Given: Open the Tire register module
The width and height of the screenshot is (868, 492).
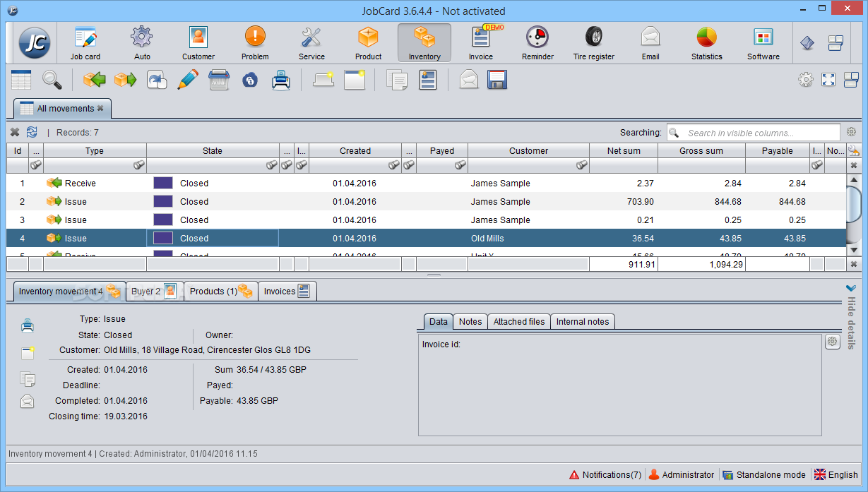Looking at the screenshot, I should (593, 43).
